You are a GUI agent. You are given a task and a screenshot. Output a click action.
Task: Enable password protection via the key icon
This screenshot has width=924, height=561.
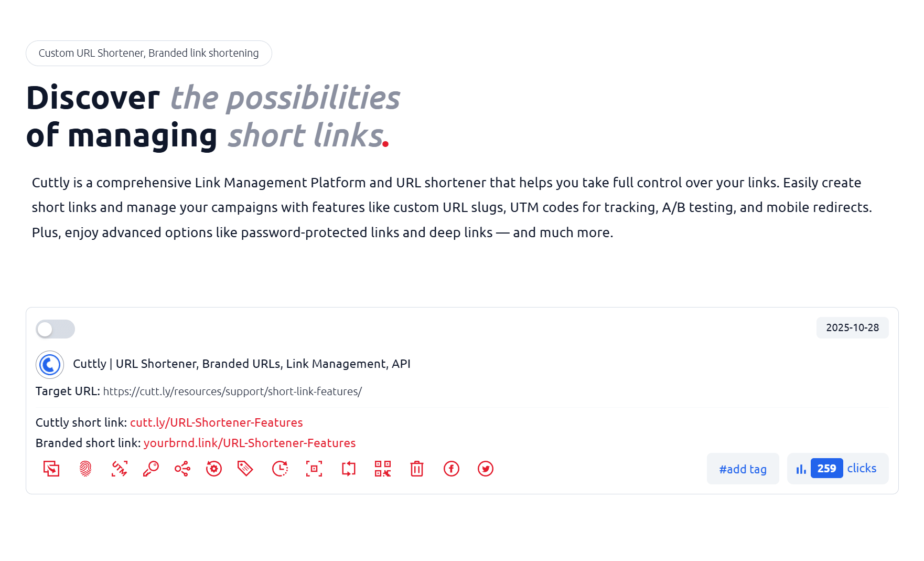point(151,469)
